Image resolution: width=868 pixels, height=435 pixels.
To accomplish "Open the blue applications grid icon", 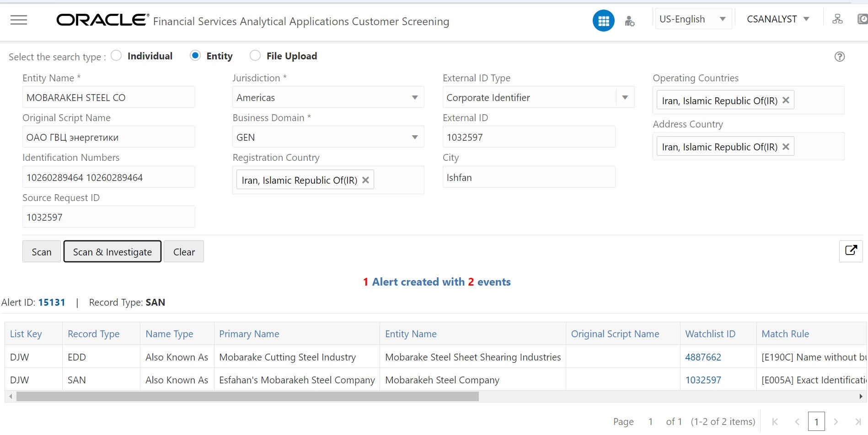I will click(x=603, y=21).
